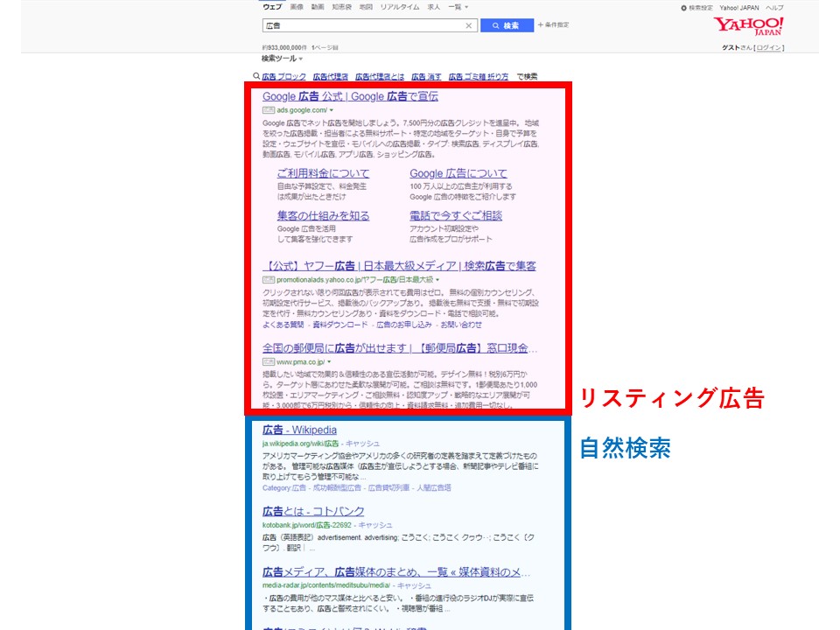Open the ご利用料金について sitelink

pos(323,173)
